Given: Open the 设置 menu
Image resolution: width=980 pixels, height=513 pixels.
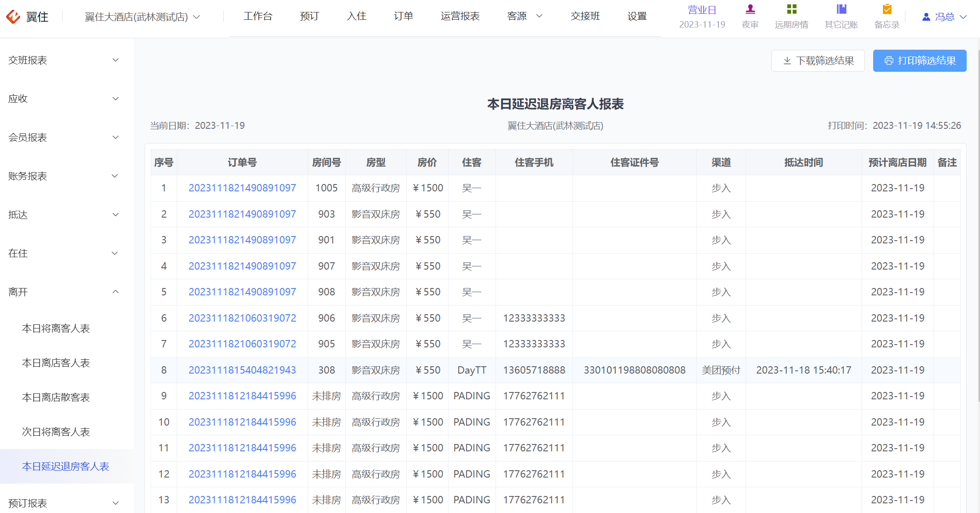Looking at the screenshot, I should (x=637, y=16).
